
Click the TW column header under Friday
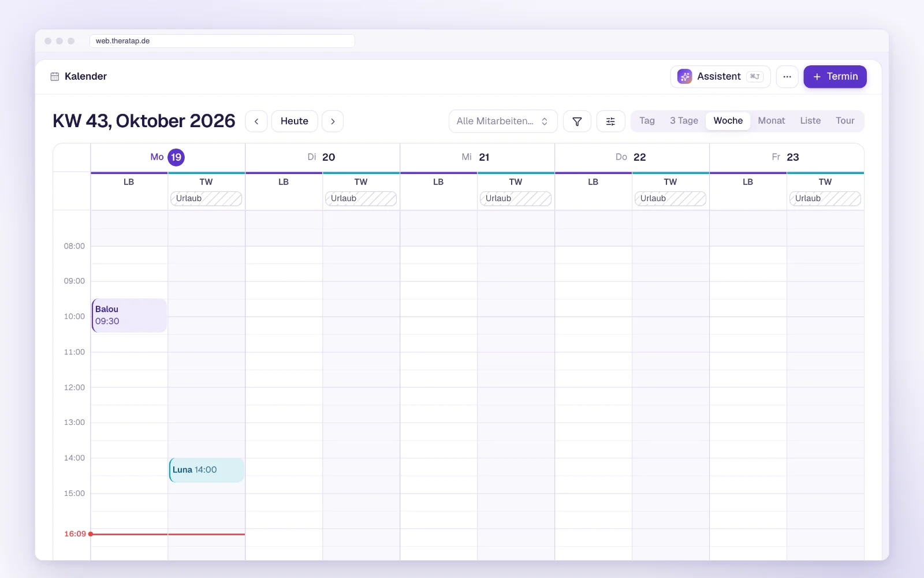click(825, 182)
